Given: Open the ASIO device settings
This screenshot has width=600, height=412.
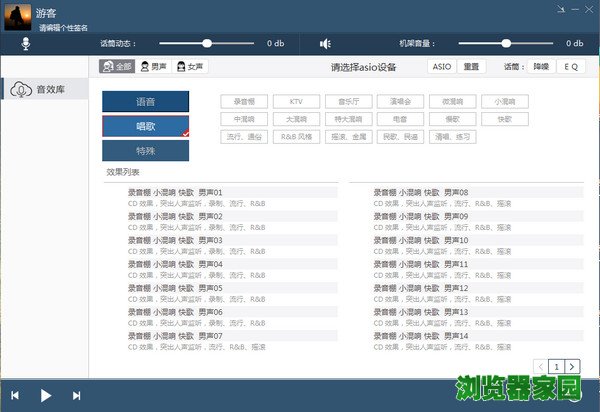Looking at the screenshot, I should coord(442,67).
